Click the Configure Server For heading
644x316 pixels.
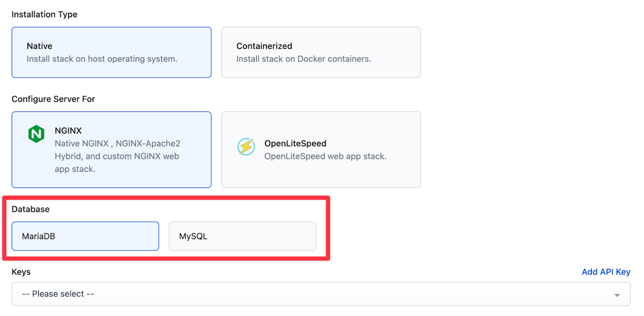click(x=53, y=99)
